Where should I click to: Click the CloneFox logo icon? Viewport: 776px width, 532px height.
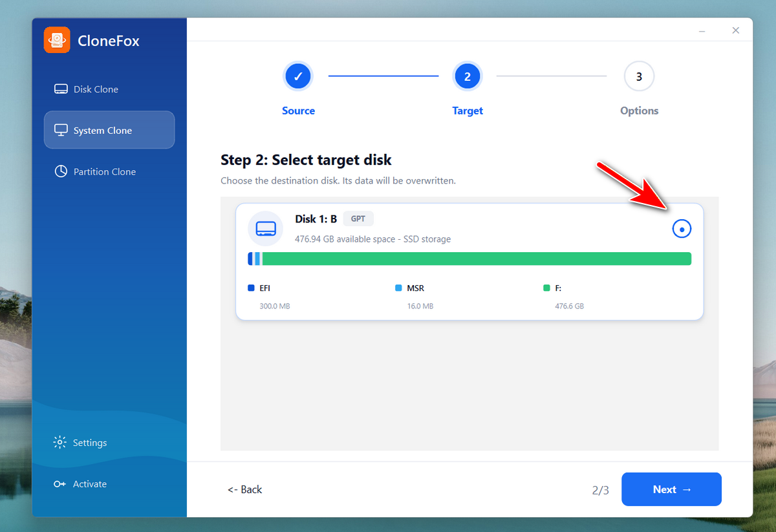57,40
